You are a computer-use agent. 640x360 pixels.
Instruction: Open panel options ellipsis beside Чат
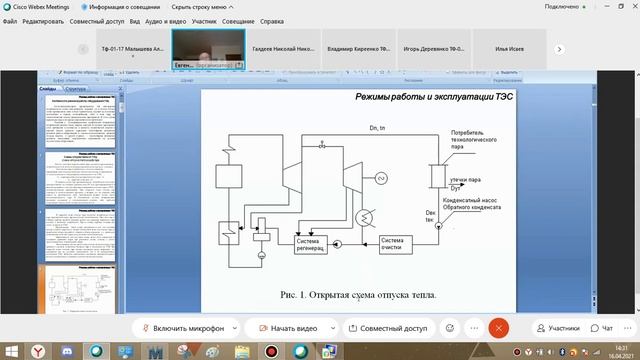pos(627,328)
